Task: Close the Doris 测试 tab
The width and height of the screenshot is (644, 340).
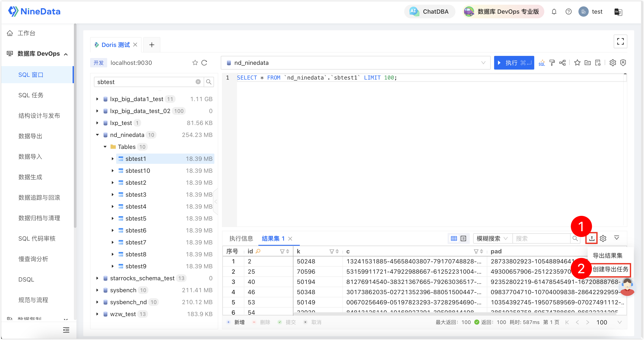Action: click(135, 45)
